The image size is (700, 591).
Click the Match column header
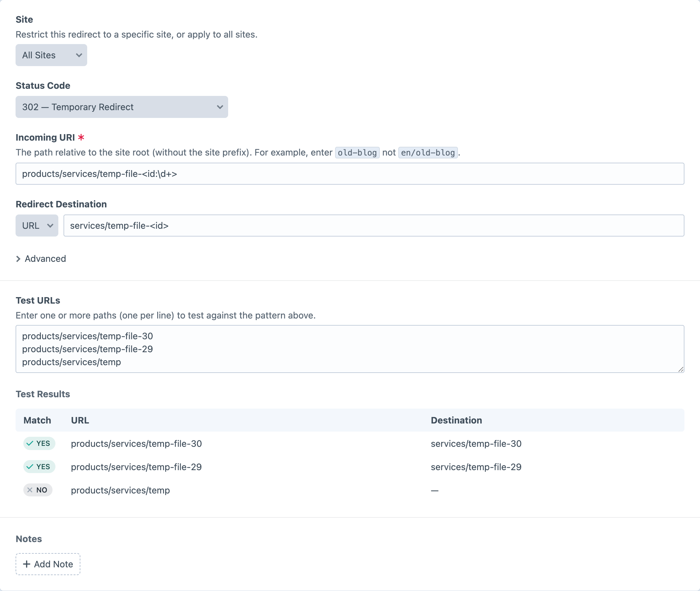[37, 420]
